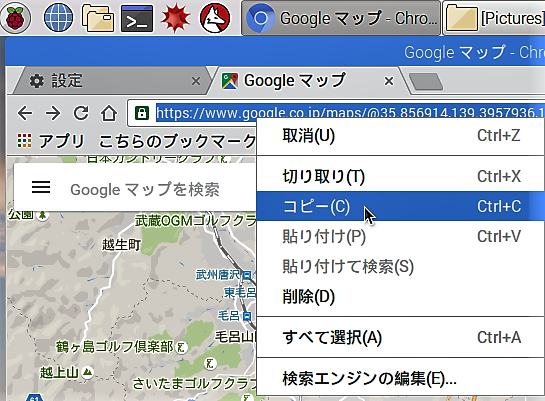
Task: Go back to the previous page
Action: pyautogui.click(x=25, y=113)
